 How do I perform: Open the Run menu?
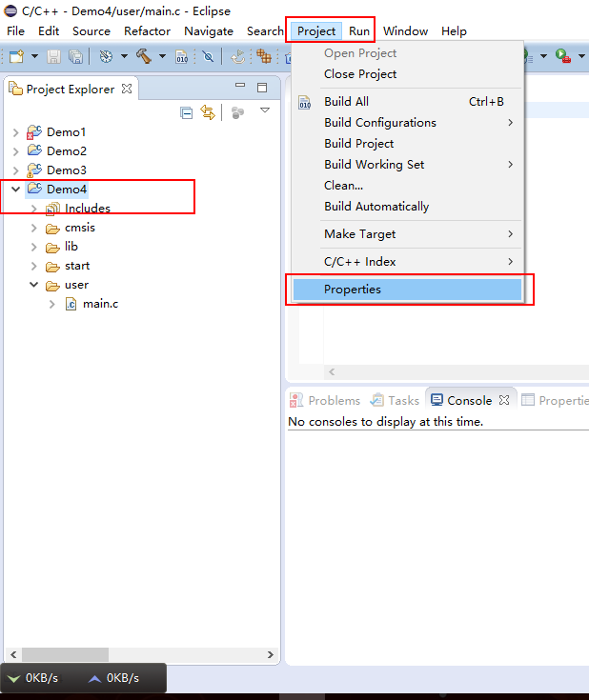tap(359, 31)
